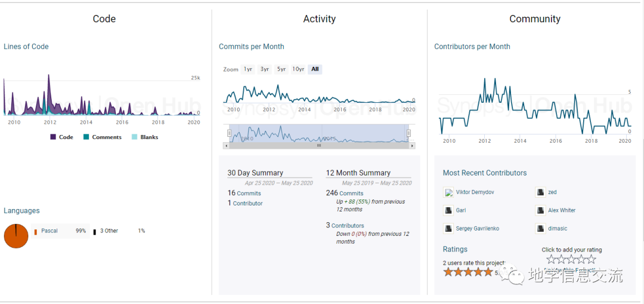Set chart zoom to 3yr

[x=265, y=69]
